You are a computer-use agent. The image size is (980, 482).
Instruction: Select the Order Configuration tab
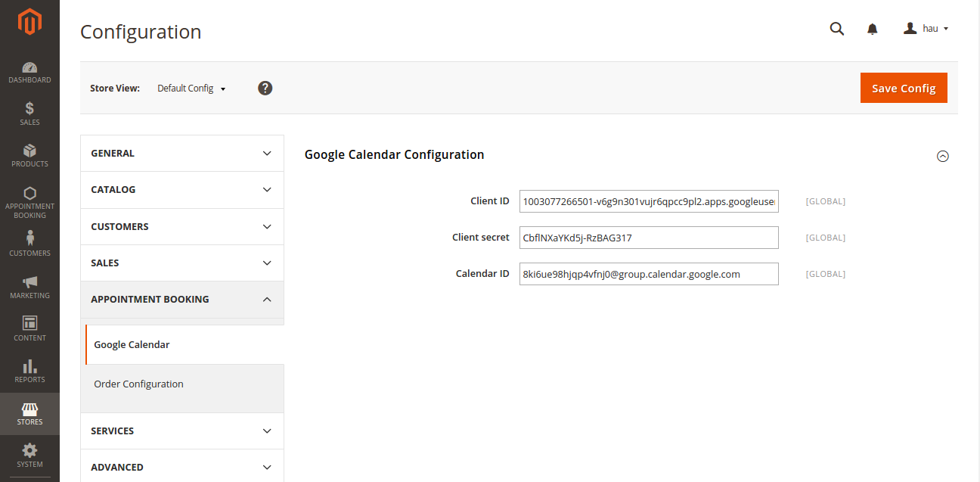click(138, 384)
